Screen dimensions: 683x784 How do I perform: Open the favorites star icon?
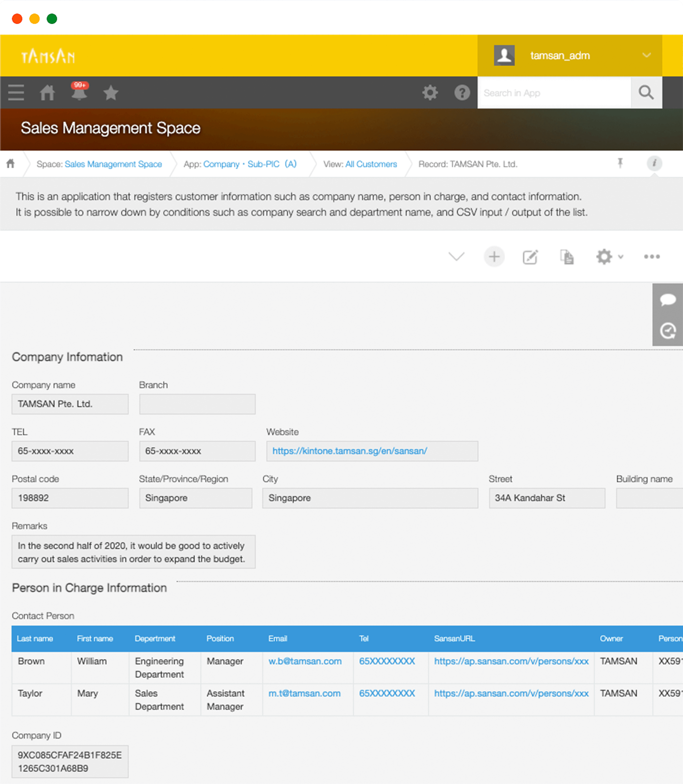pyautogui.click(x=111, y=92)
